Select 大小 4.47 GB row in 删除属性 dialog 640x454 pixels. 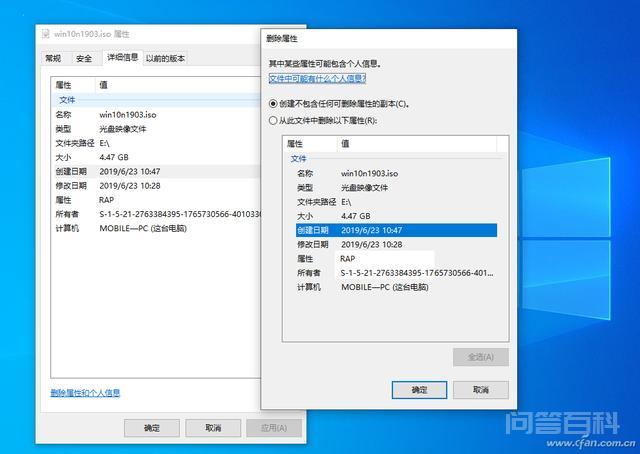point(396,216)
